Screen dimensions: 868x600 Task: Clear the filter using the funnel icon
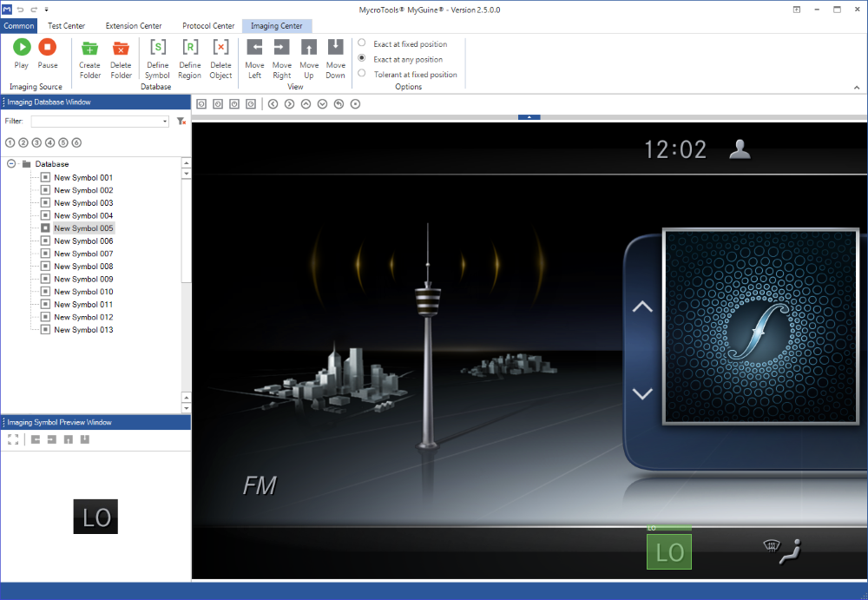(x=181, y=122)
